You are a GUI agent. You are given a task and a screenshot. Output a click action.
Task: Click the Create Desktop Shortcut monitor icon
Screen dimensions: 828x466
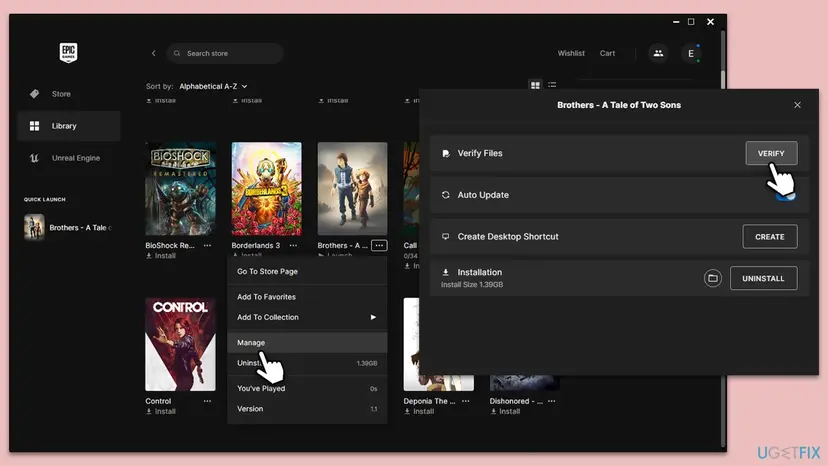click(x=446, y=237)
